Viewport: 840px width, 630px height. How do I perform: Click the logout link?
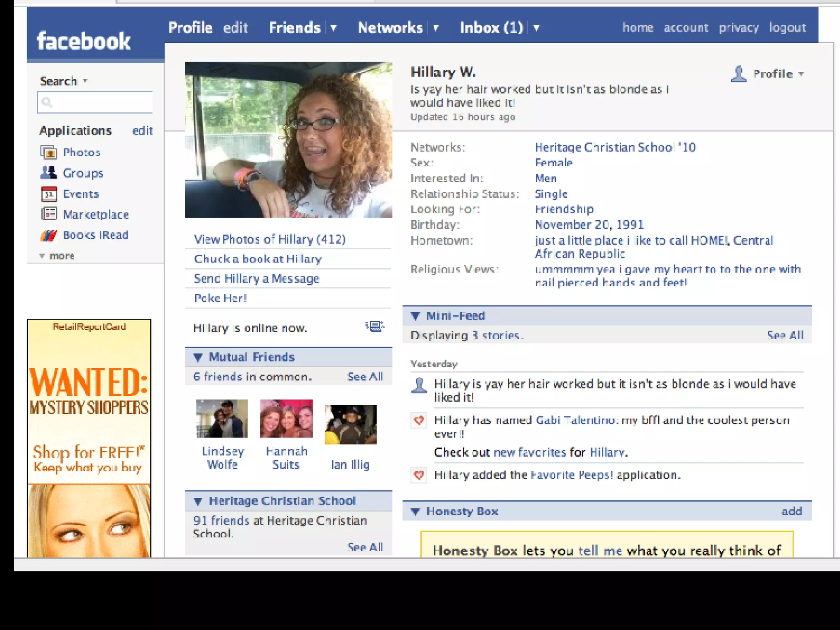coord(787,27)
